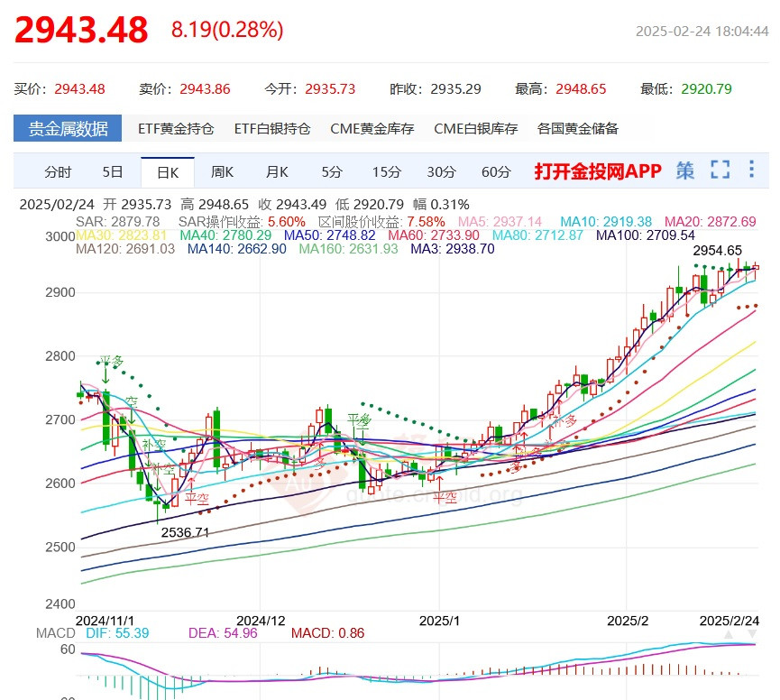Select the 15分 minute interval
Image resolution: width=780 pixels, height=700 pixels.
pos(386,171)
